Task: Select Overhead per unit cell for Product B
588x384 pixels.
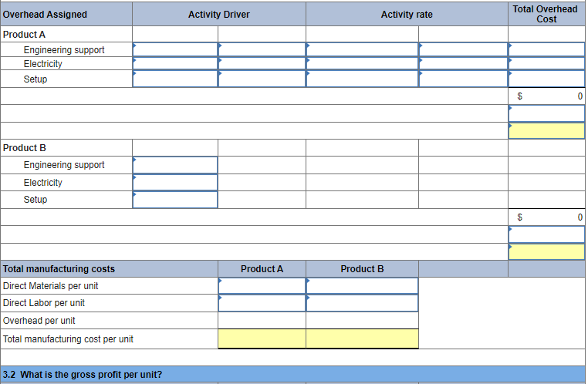Action: point(362,321)
